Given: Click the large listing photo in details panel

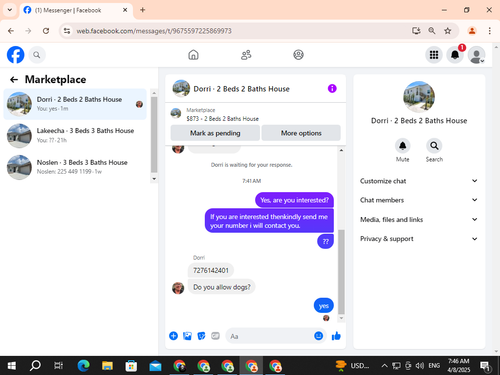Looking at the screenshot, I should coord(419,97).
